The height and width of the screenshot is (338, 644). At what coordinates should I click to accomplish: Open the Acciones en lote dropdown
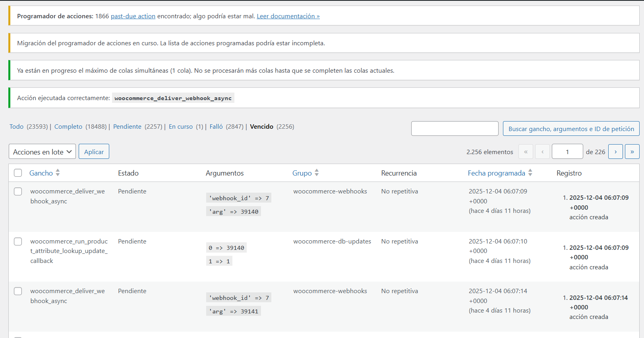pyautogui.click(x=42, y=152)
